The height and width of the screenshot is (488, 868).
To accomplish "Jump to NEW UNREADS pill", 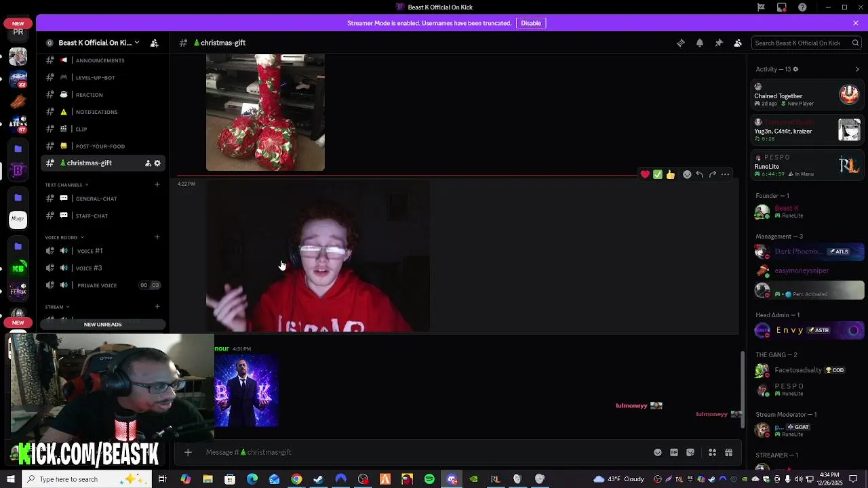I will click(103, 325).
